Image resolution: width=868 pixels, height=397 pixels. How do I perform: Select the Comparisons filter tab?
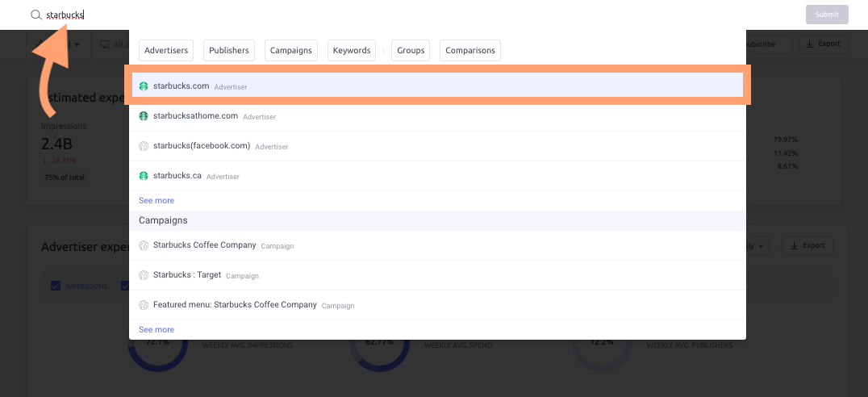[x=470, y=50]
